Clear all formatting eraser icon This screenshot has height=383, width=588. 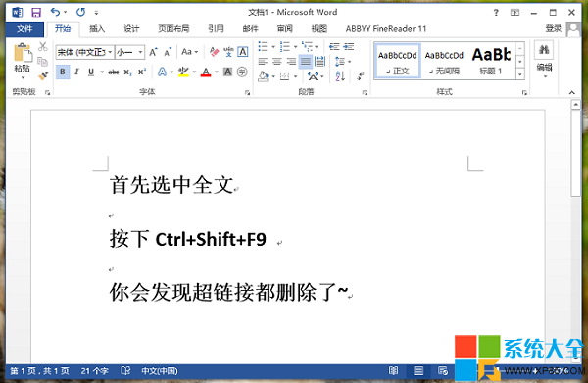(214, 52)
